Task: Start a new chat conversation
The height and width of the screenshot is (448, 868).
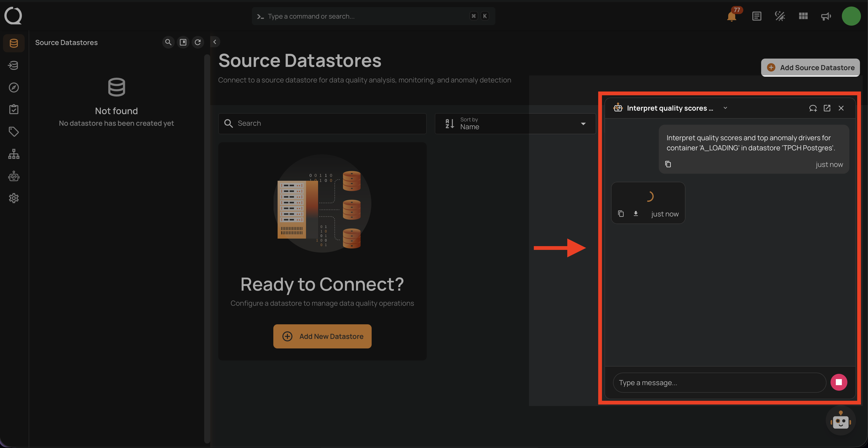Action: (x=813, y=108)
